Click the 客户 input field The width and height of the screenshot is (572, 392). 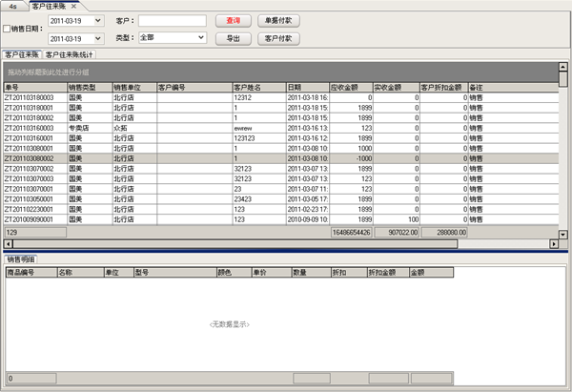coord(173,19)
